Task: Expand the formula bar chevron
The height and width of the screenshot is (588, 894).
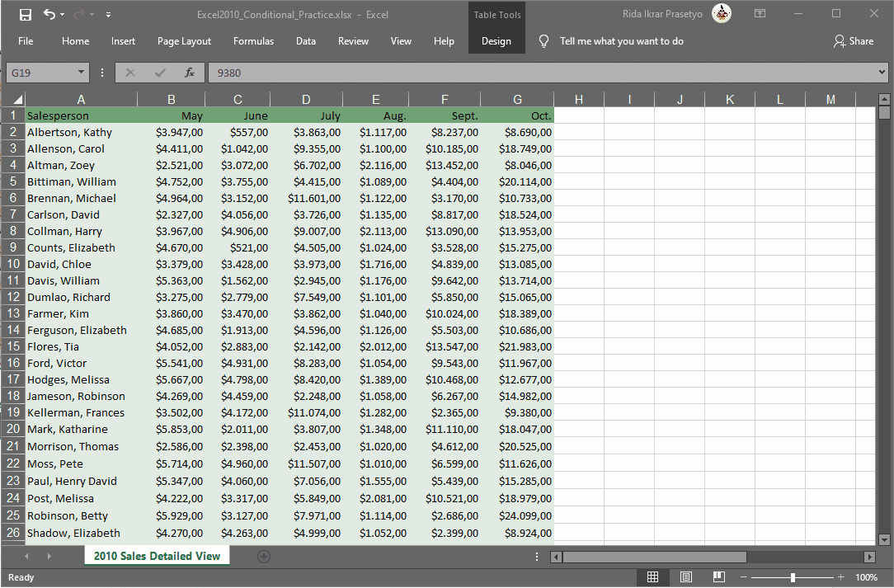Action: click(x=882, y=73)
